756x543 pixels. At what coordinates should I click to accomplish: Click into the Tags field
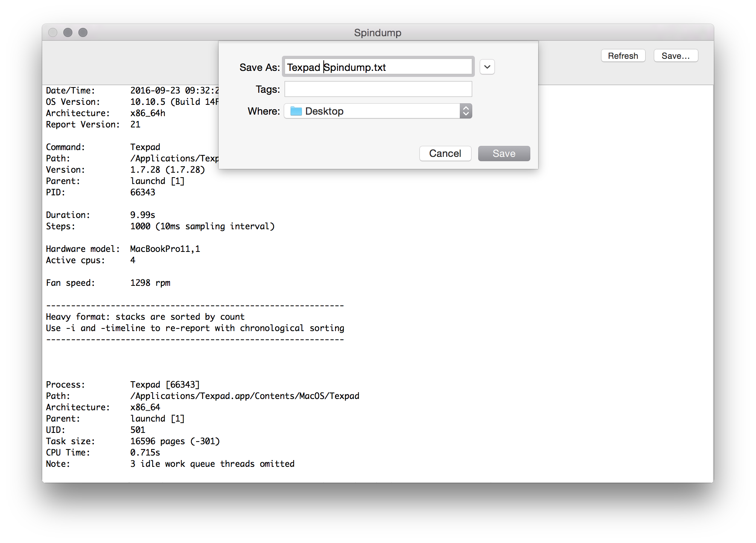click(378, 89)
